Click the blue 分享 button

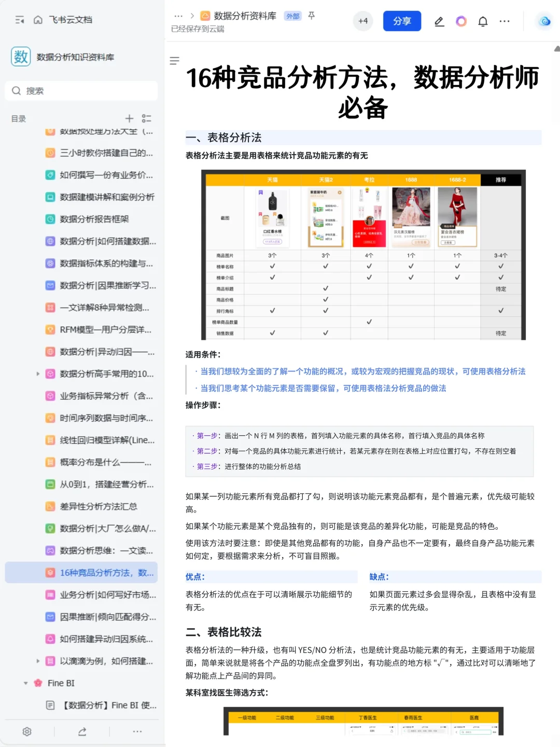(x=402, y=21)
